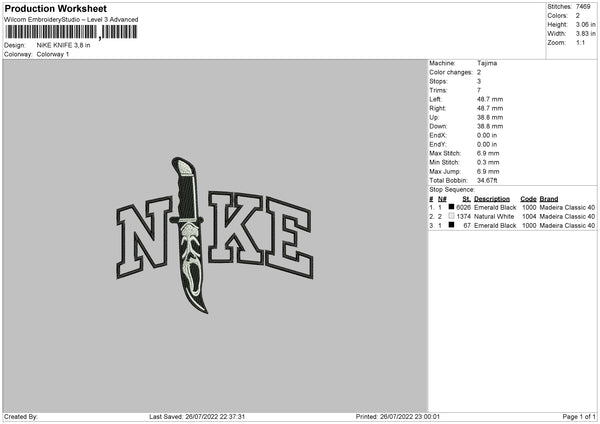Click the 'Trims:' label
Screen dimensions: 600x424
click(x=438, y=90)
